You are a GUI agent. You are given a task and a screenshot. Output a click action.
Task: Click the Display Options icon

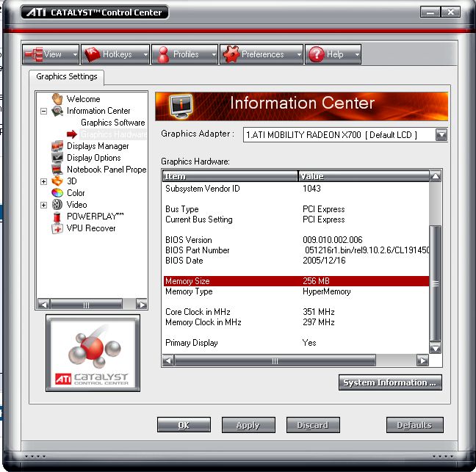pos(57,158)
